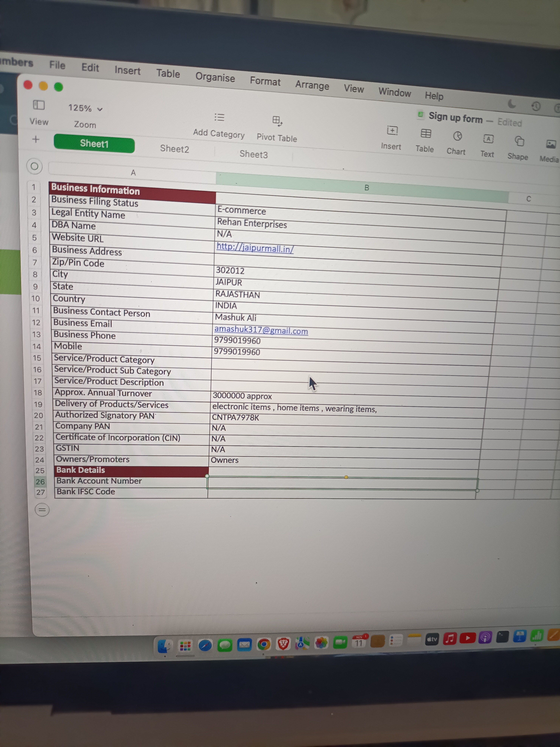Open the Shape tool menu
The height and width of the screenshot is (747, 560).
519,141
